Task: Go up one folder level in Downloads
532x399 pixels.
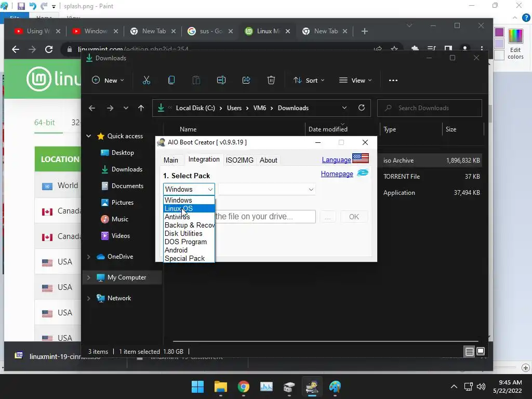Action: pos(141,108)
